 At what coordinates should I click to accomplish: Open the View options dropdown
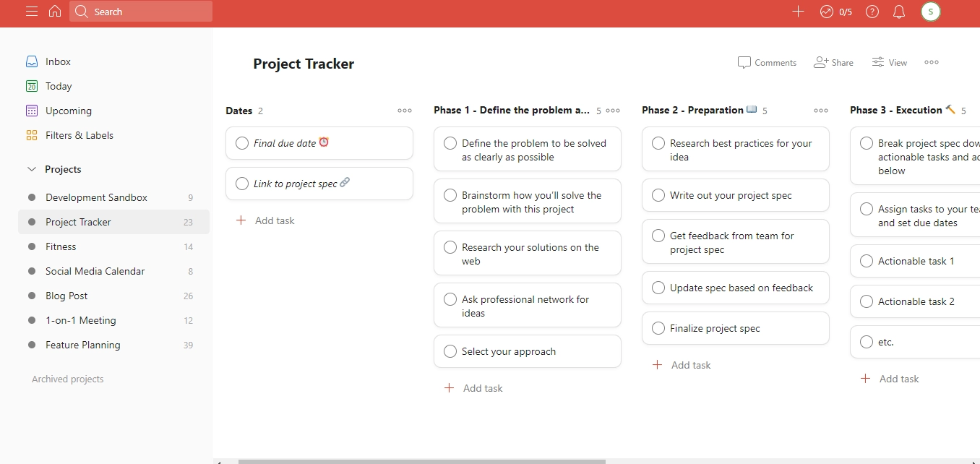(x=889, y=63)
